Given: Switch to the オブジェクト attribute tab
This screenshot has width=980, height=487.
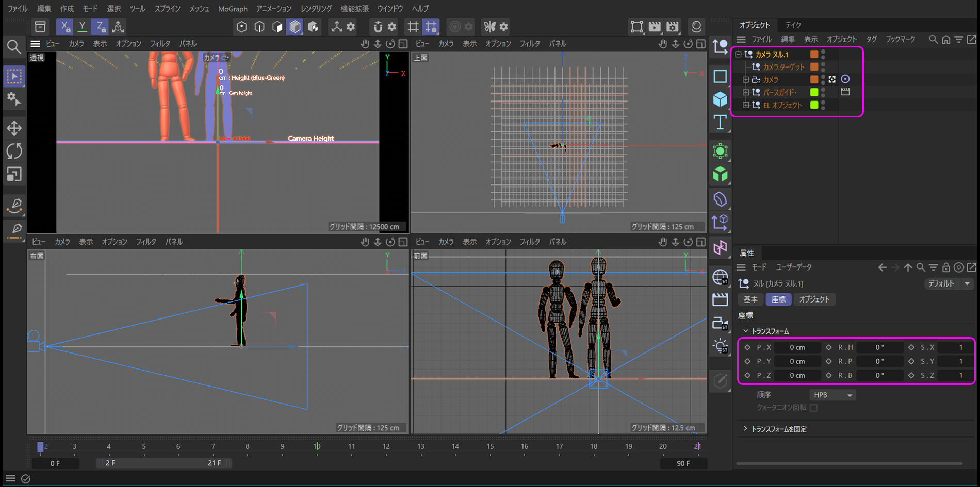Looking at the screenshot, I should [814, 299].
